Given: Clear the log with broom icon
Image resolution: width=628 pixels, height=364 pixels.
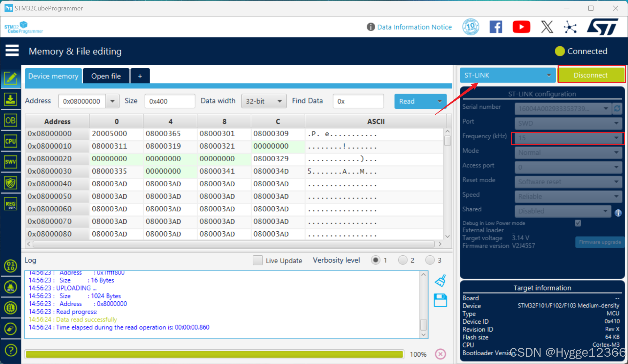Looking at the screenshot, I should click(x=441, y=281).
